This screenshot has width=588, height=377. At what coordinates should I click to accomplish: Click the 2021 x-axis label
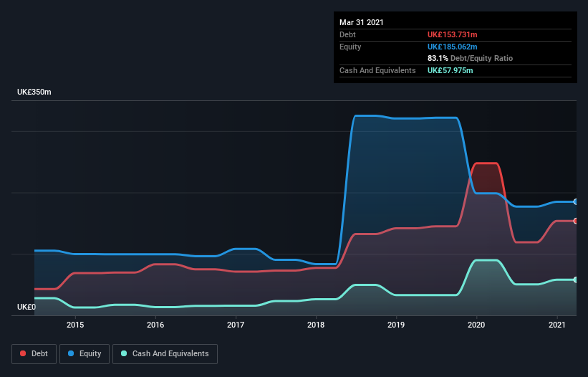coord(557,325)
